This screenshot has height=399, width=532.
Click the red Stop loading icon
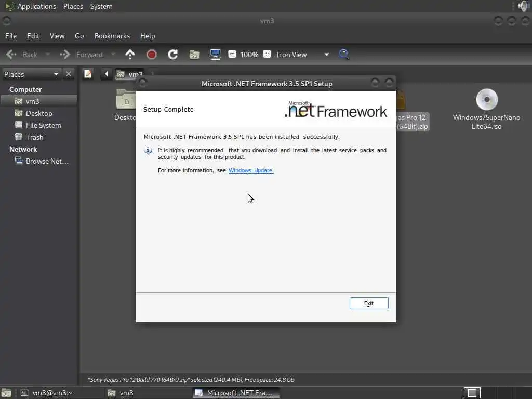(x=152, y=54)
